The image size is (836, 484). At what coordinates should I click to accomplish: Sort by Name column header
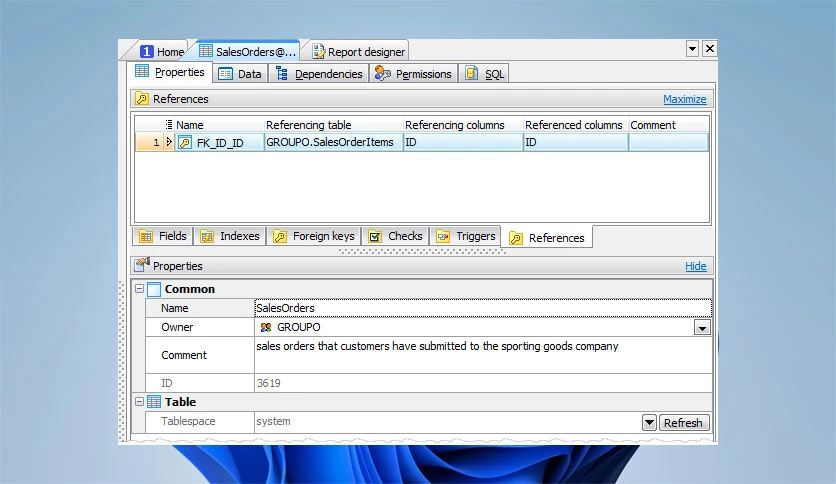click(219, 125)
